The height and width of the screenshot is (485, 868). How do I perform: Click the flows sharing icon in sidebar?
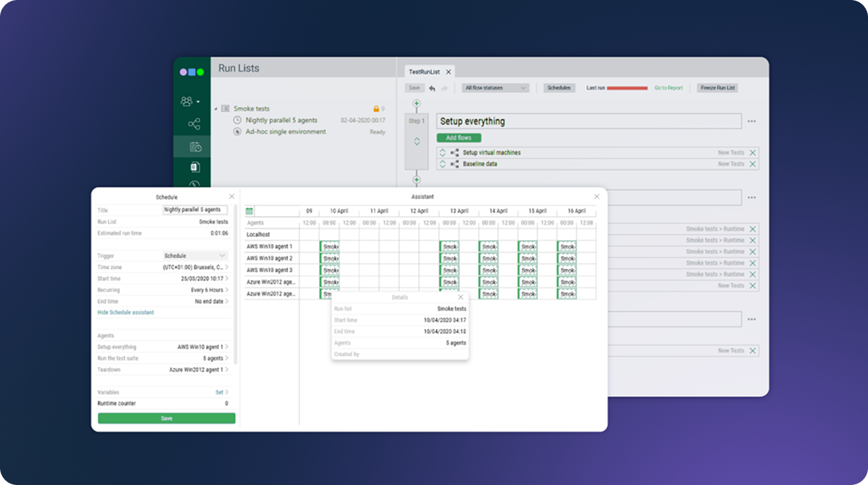(x=193, y=124)
